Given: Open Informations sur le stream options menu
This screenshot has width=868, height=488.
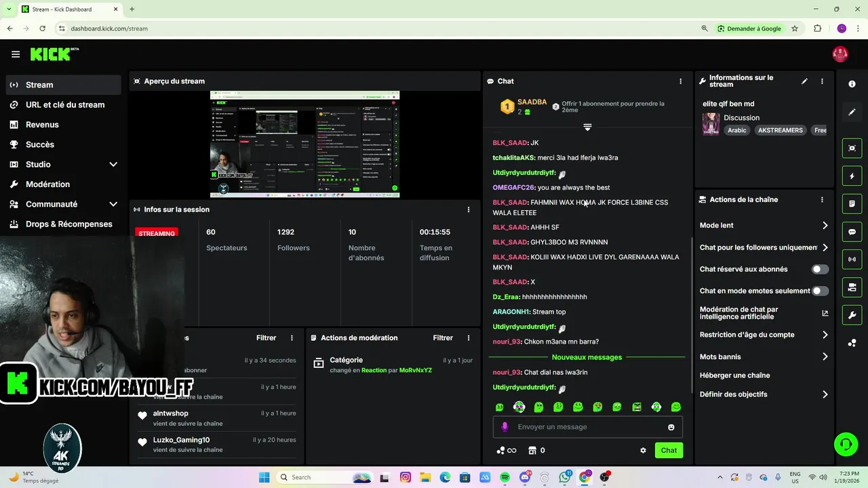Looking at the screenshot, I should click(822, 81).
